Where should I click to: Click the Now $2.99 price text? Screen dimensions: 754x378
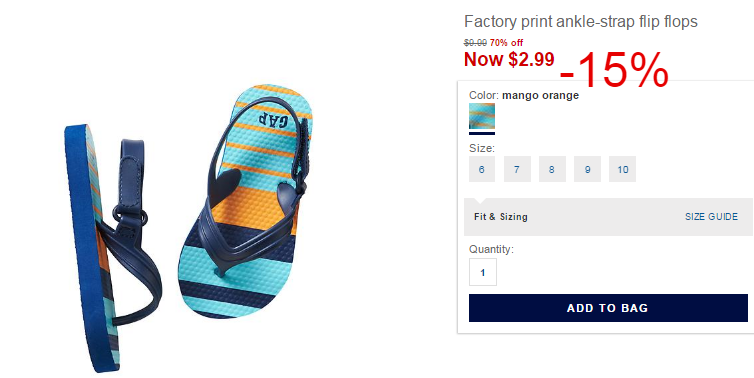click(x=509, y=59)
